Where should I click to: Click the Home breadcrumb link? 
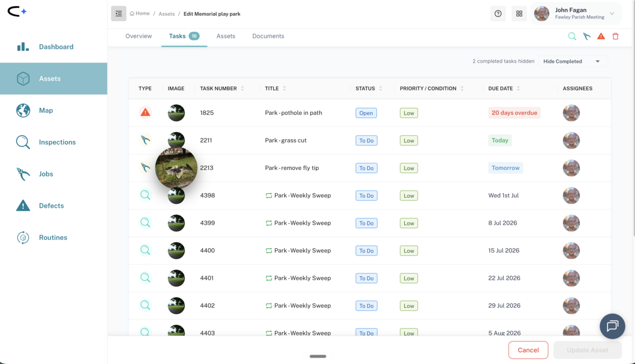140,14
